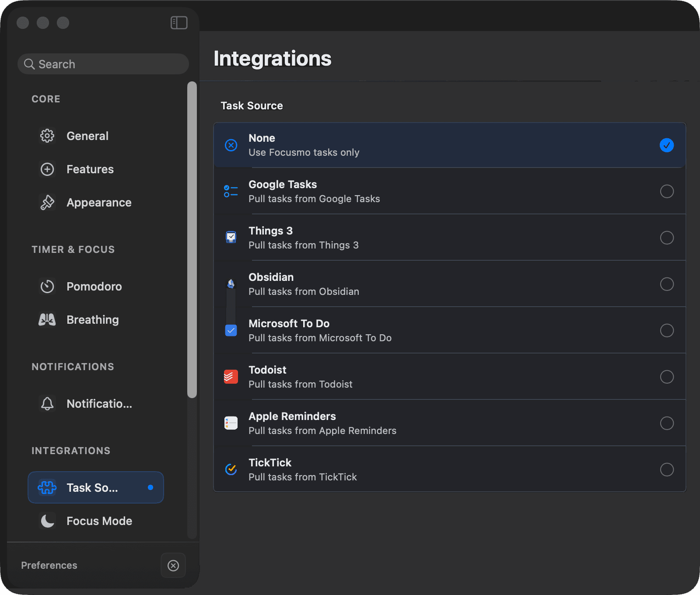Open the Task Source sidebar item
This screenshot has height=595, width=700.
[96, 487]
